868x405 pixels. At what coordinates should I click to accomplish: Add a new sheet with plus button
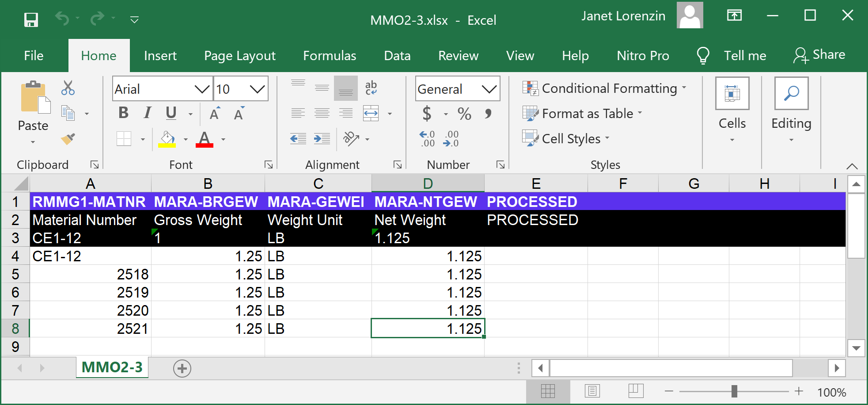pyautogui.click(x=182, y=368)
